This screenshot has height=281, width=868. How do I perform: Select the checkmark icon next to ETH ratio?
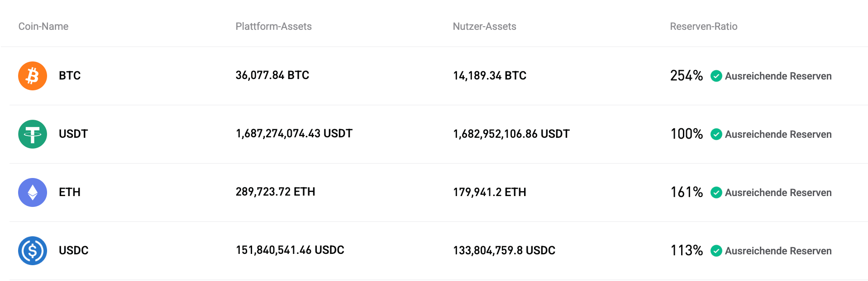(x=716, y=192)
